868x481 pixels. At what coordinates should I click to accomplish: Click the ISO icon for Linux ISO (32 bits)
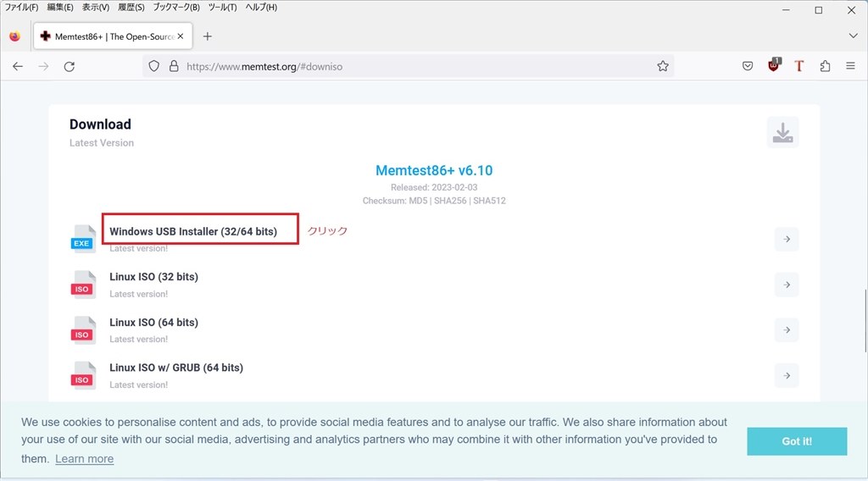click(x=83, y=285)
